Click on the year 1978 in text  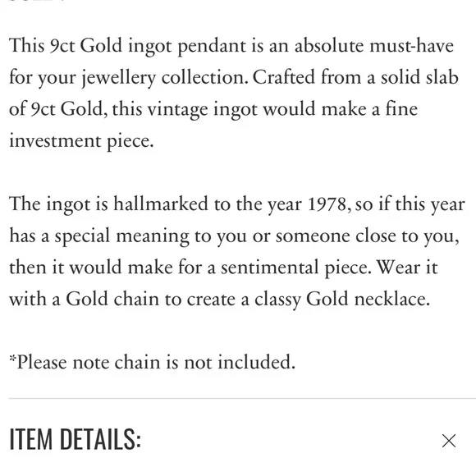point(327,204)
